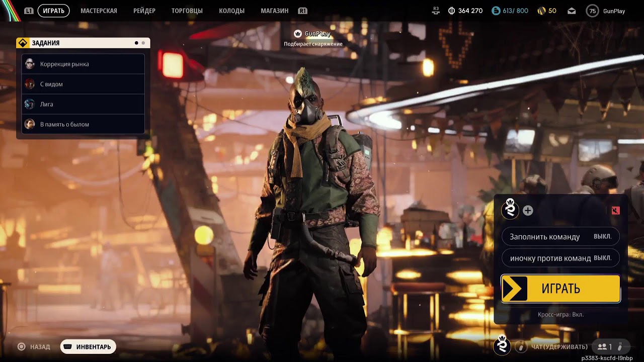The width and height of the screenshot is (644, 362).
Task: Click the yellow diamond icon beside ЗАДАНИЯ
Action: (23, 43)
